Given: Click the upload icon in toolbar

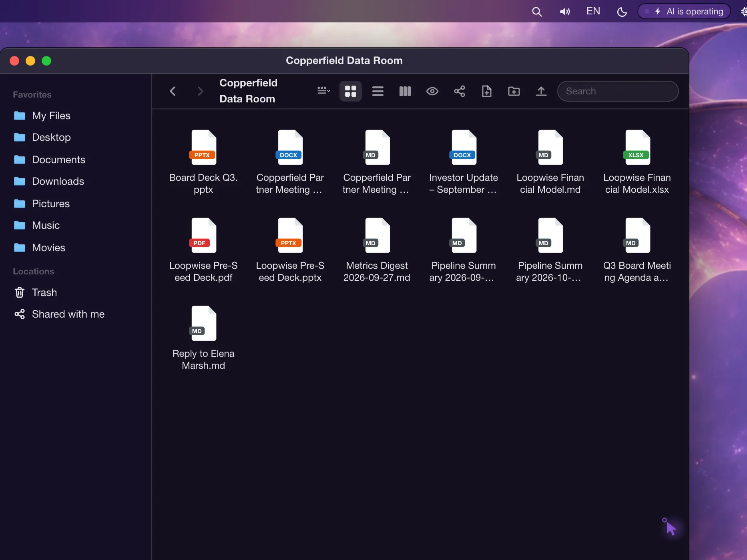Looking at the screenshot, I should pyautogui.click(x=541, y=91).
